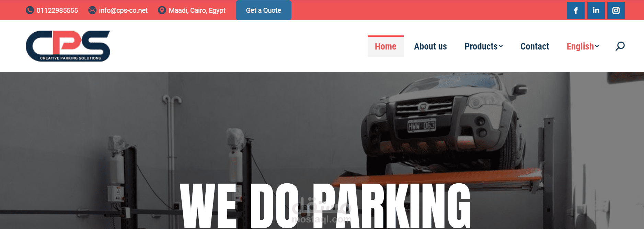Click the info@cps-co.net email link
644x229 pixels.
(123, 10)
